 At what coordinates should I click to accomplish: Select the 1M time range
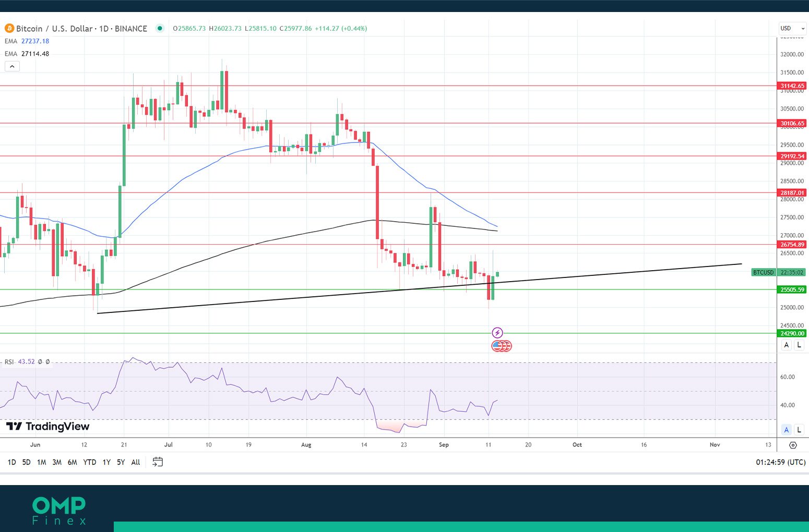(x=42, y=462)
